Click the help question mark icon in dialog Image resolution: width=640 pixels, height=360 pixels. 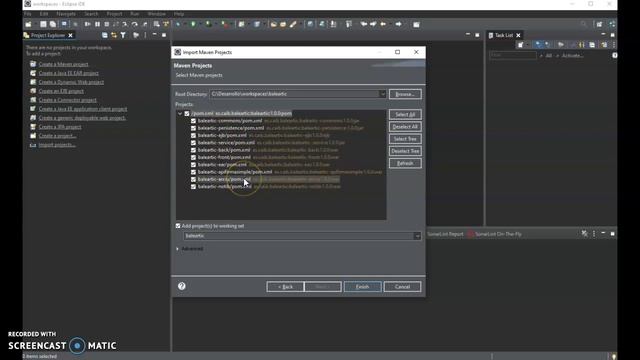click(182, 286)
